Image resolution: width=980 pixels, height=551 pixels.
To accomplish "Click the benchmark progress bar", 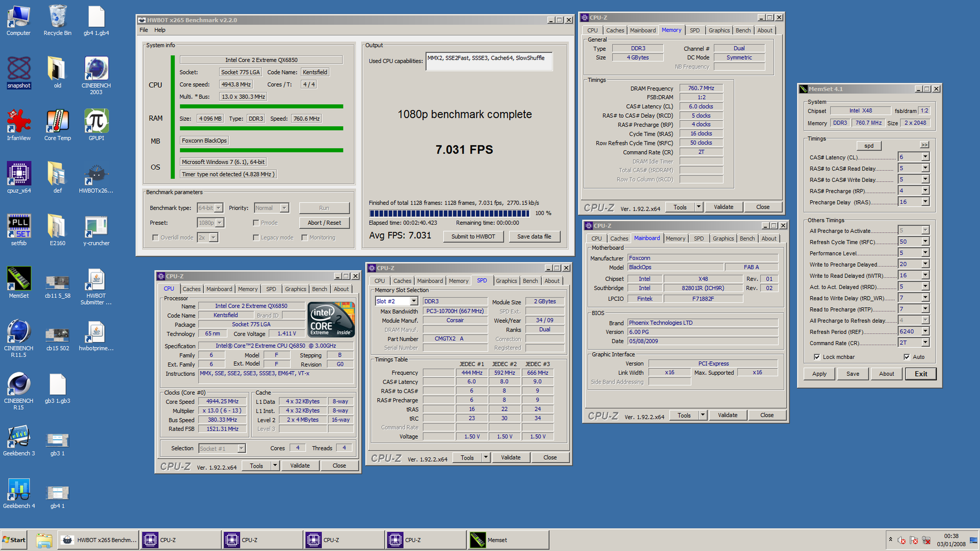I will point(449,213).
